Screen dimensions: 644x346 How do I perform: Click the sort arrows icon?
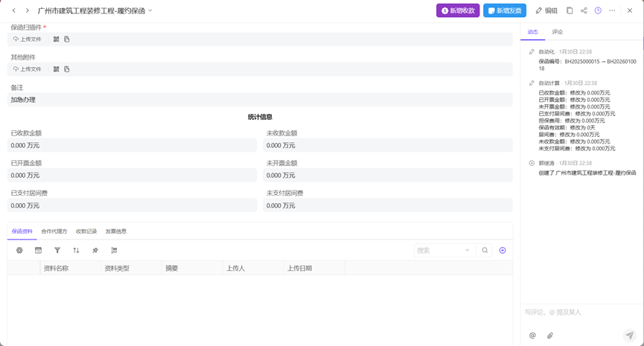(x=76, y=251)
